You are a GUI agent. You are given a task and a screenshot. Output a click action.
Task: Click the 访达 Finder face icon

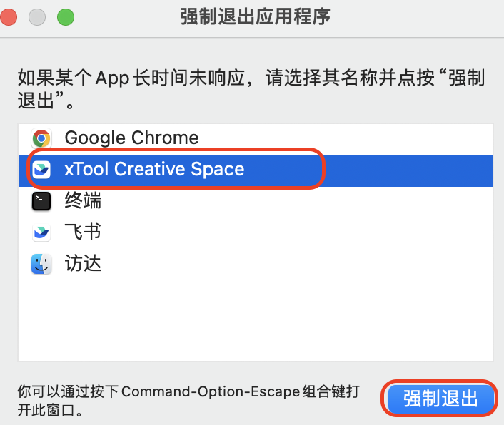pos(41,264)
